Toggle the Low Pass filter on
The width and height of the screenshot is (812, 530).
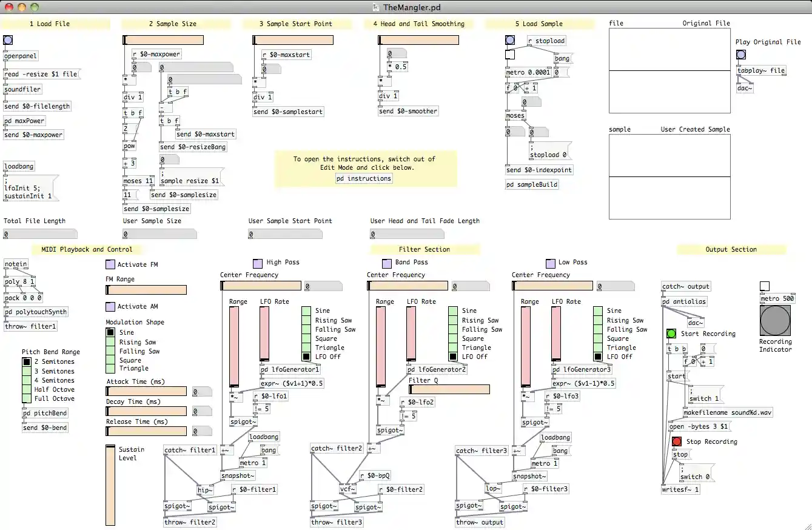coord(550,264)
